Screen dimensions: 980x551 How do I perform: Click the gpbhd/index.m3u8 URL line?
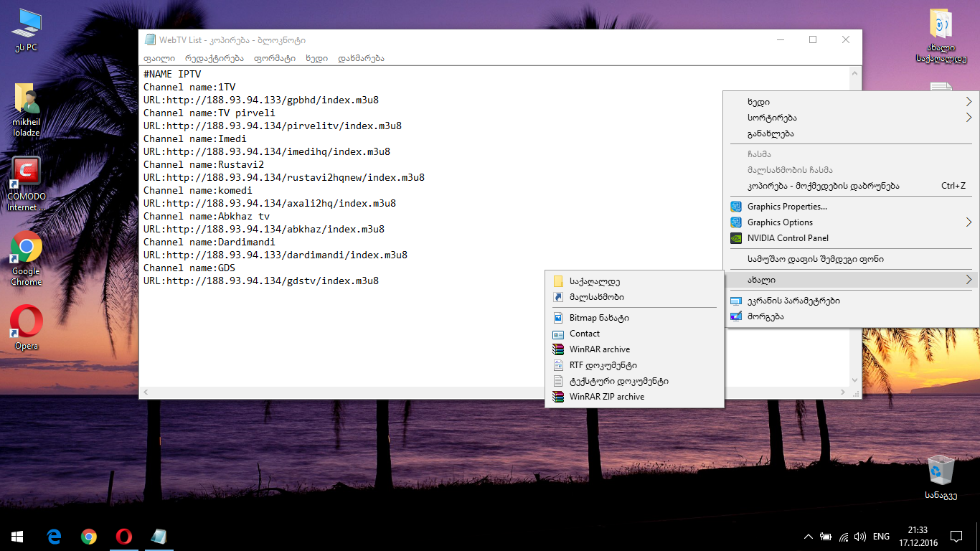coord(261,100)
